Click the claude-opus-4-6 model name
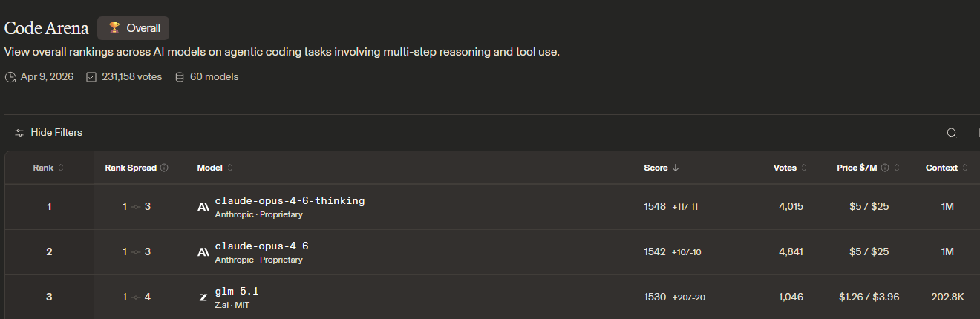The height and width of the screenshot is (319, 980). 261,246
